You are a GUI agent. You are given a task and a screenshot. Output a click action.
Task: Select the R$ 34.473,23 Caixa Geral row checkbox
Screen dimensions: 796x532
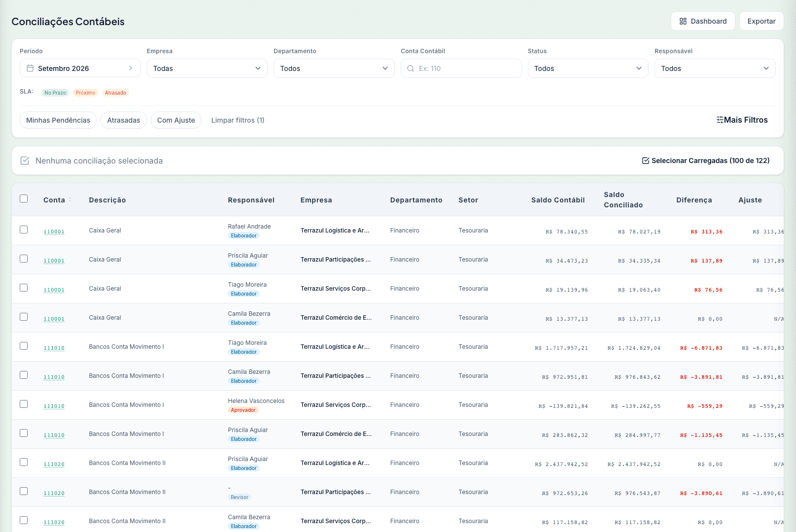click(x=24, y=259)
